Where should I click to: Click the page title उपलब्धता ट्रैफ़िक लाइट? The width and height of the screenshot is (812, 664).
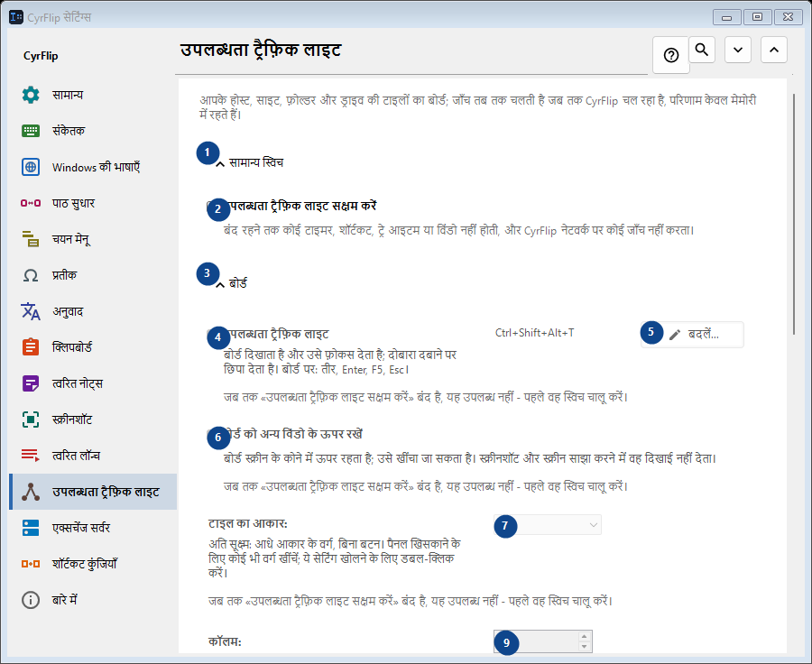pyautogui.click(x=261, y=51)
